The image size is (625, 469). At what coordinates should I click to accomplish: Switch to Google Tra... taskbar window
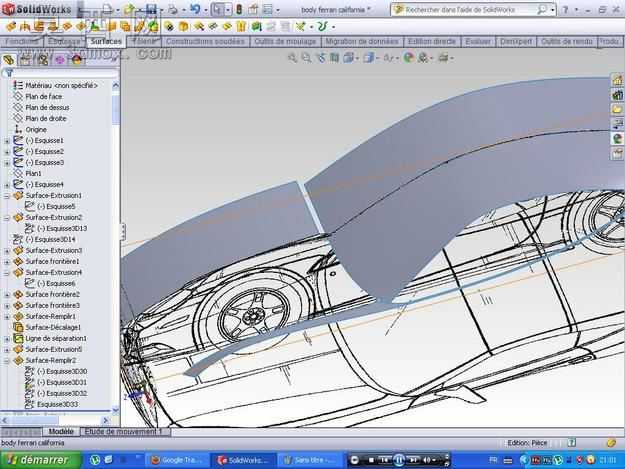tap(177, 460)
